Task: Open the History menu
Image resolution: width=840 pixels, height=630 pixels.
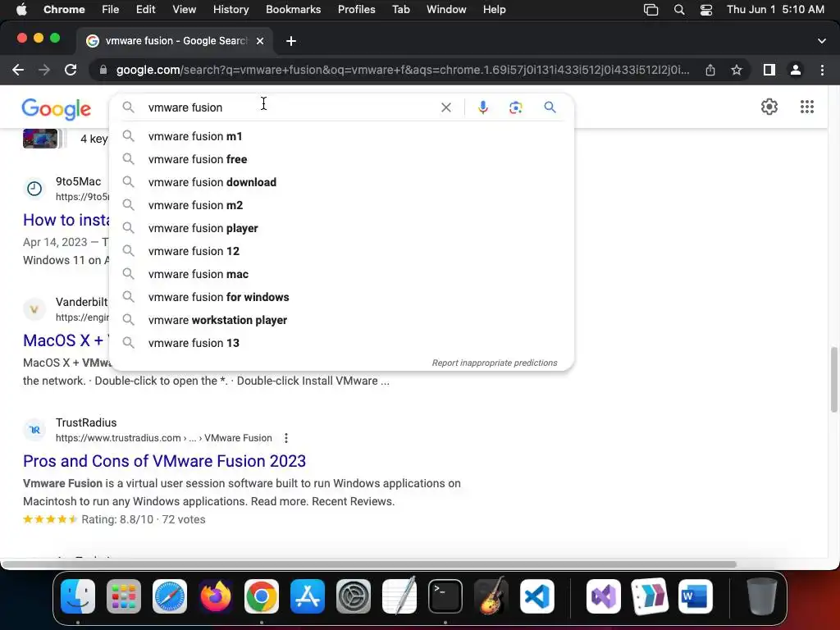Action: pos(231,10)
